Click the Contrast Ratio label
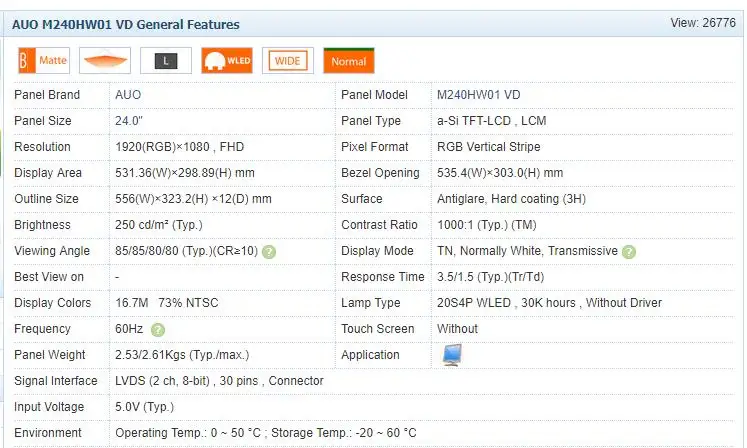The width and height of the screenshot is (747, 448). [379, 225]
